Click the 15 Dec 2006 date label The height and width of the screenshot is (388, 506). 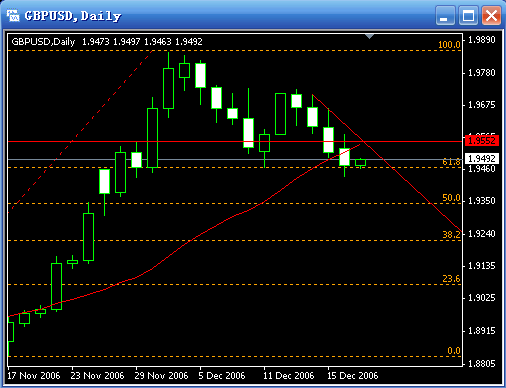[353, 376]
